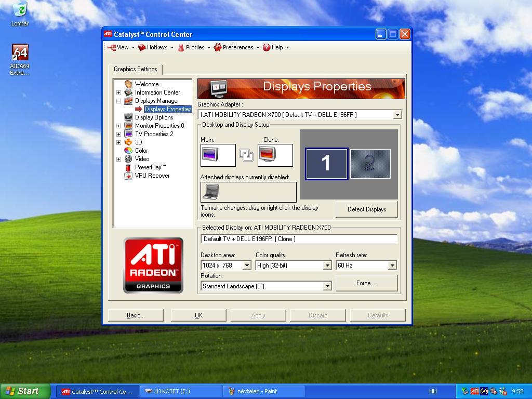The width and height of the screenshot is (532, 399).
Task: Open the Lomtár recycle bin icon
Action: click(20, 9)
